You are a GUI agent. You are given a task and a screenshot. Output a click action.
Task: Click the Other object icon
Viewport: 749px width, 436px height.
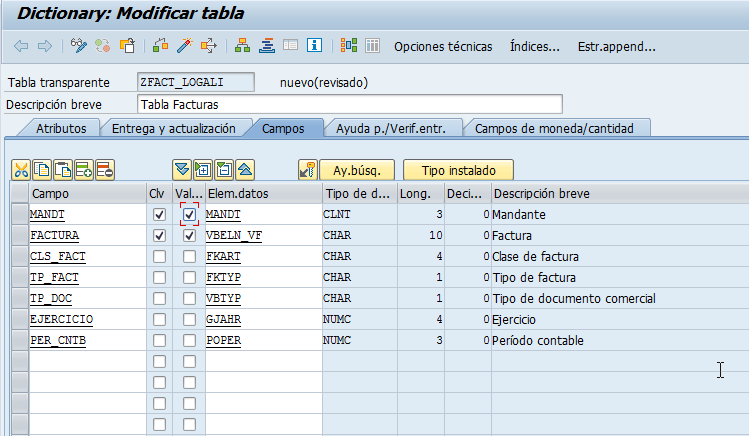click(128, 46)
